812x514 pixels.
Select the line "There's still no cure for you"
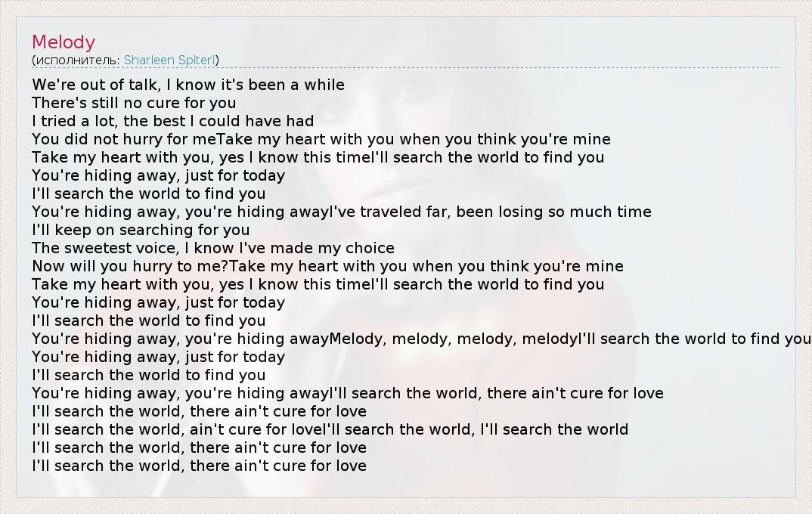click(x=134, y=103)
